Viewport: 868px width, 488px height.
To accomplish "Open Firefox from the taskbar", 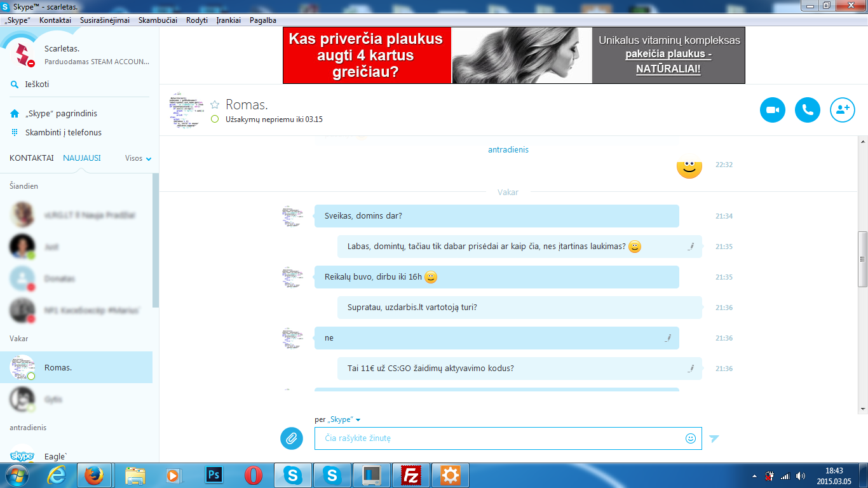I will click(94, 475).
